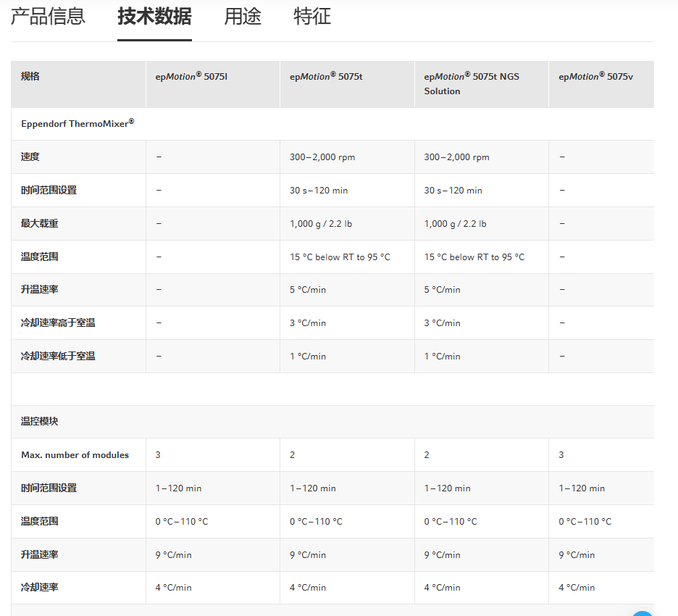Select 0 °C–110 °C under NGS Solution

(x=451, y=521)
